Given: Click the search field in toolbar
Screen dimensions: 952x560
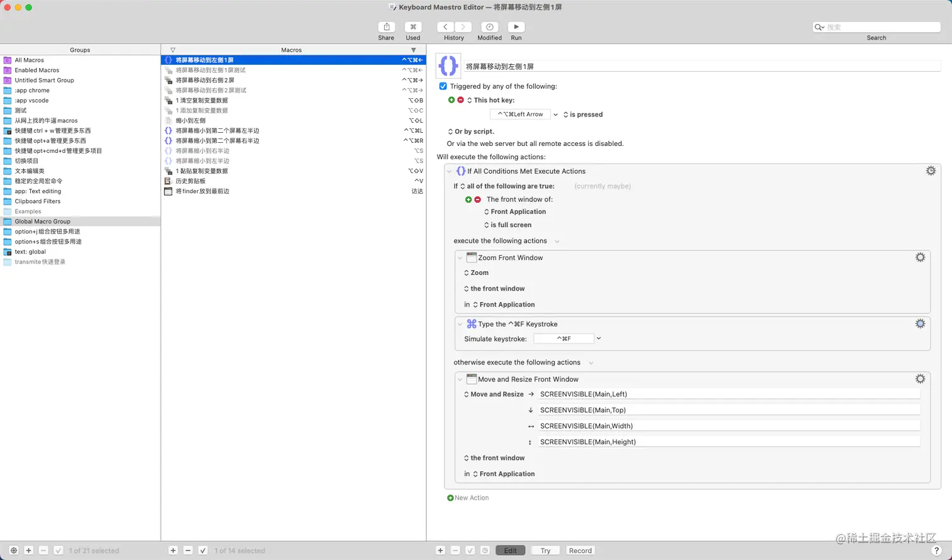Looking at the screenshot, I should (x=876, y=27).
